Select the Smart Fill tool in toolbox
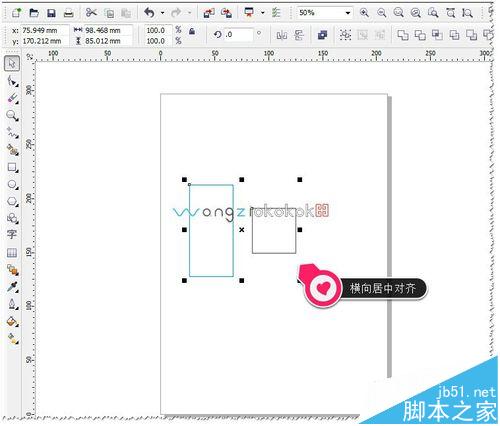 [12, 150]
